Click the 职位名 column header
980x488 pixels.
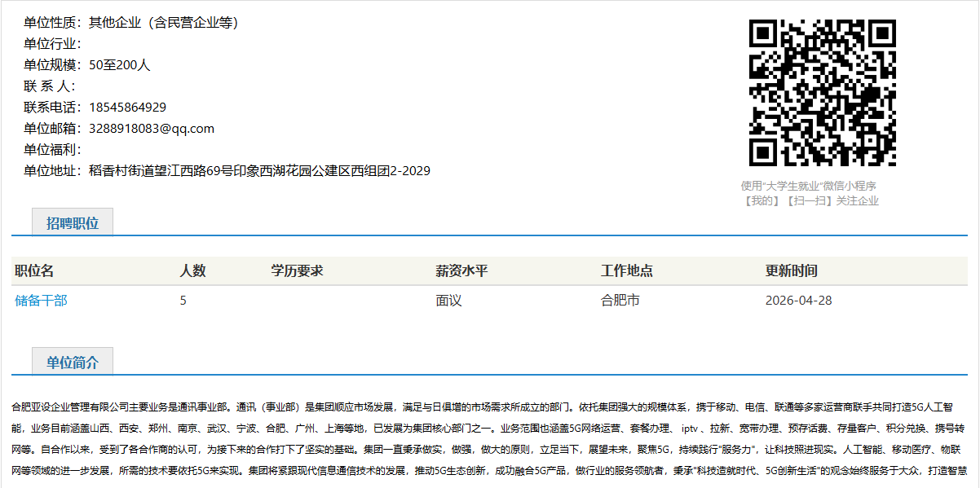[34, 270]
